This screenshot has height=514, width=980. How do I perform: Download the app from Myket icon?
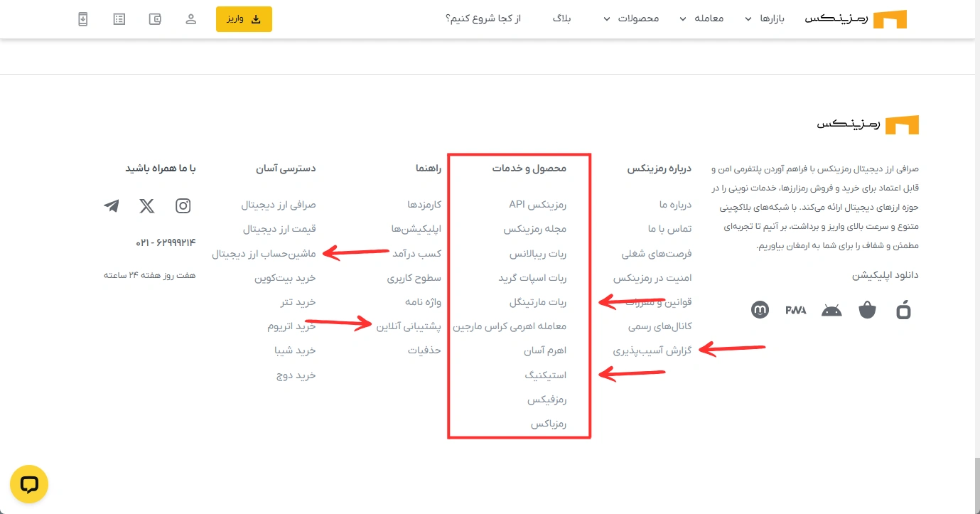[x=760, y=310]
